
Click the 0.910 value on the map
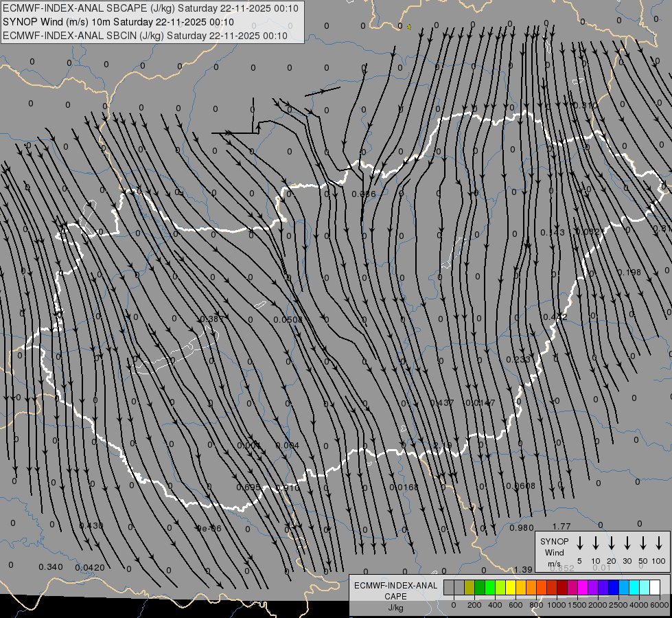(288, 488)
